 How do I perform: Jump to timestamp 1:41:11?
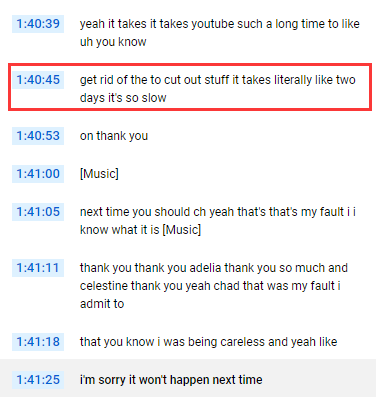(38, 268)
